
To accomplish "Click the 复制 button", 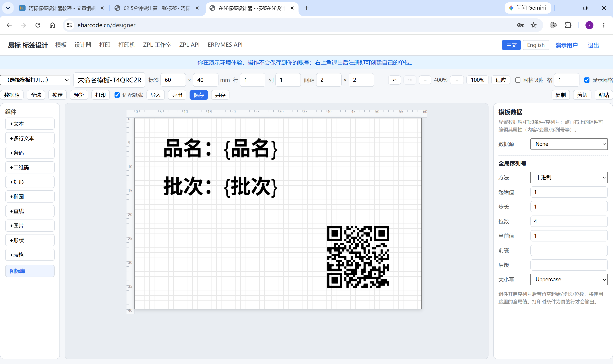I will [561, 95].
